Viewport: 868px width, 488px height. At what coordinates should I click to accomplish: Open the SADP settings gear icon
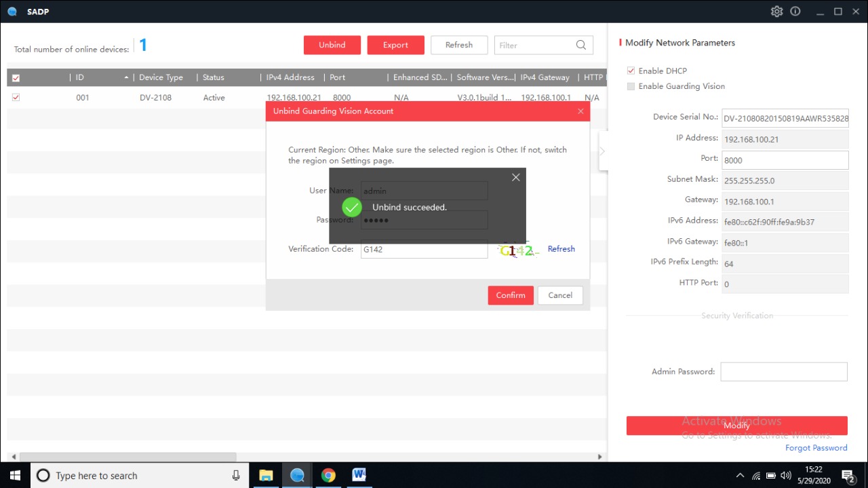[776, 12]
